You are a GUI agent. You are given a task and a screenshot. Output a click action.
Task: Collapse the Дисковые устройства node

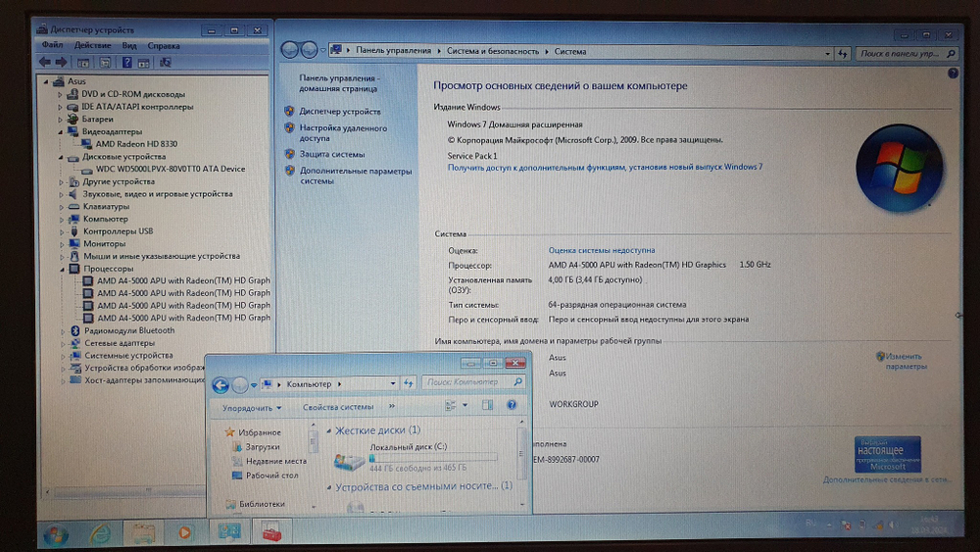(61, 157)
